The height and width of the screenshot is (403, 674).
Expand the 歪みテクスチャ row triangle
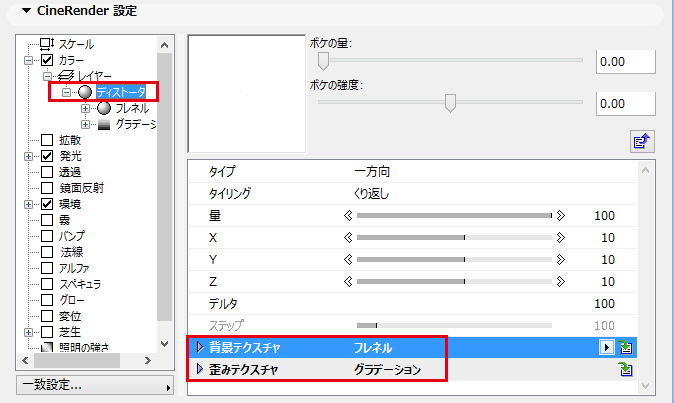click(200, 369)
